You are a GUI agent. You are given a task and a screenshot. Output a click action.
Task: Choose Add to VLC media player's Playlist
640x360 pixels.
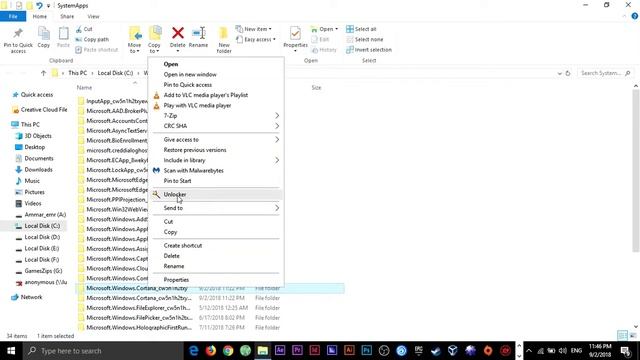coord(217,95)
